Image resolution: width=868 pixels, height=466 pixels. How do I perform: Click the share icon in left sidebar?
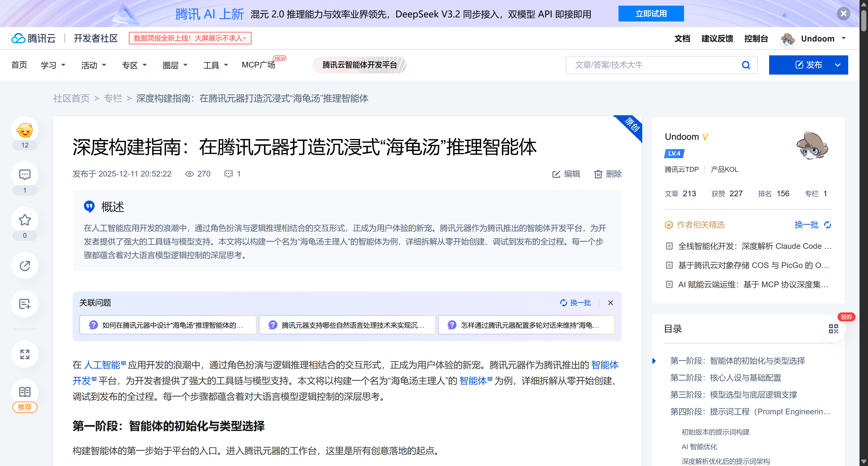coord(25,266)
